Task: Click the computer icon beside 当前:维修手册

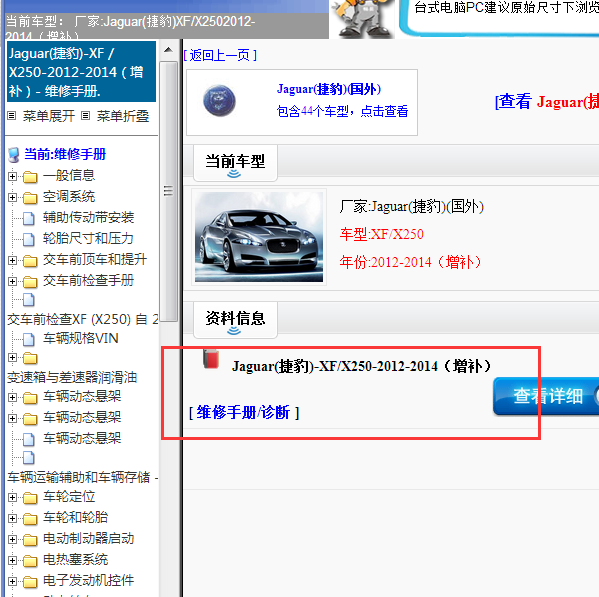Action: coord(14,155)
